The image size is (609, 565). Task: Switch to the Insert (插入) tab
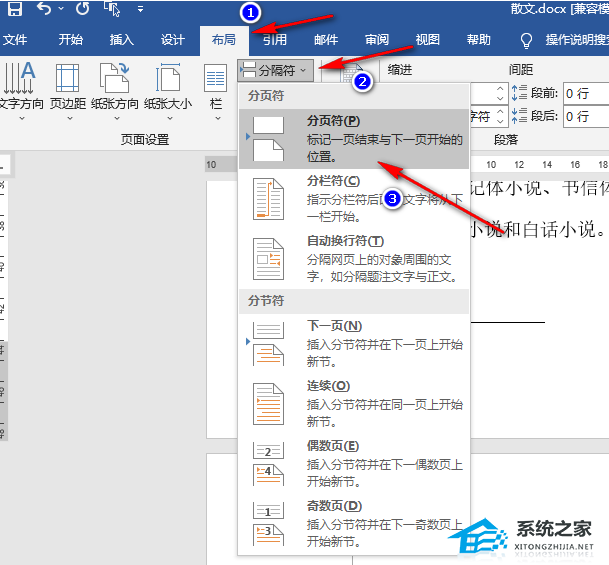click(x=121, y=40)
